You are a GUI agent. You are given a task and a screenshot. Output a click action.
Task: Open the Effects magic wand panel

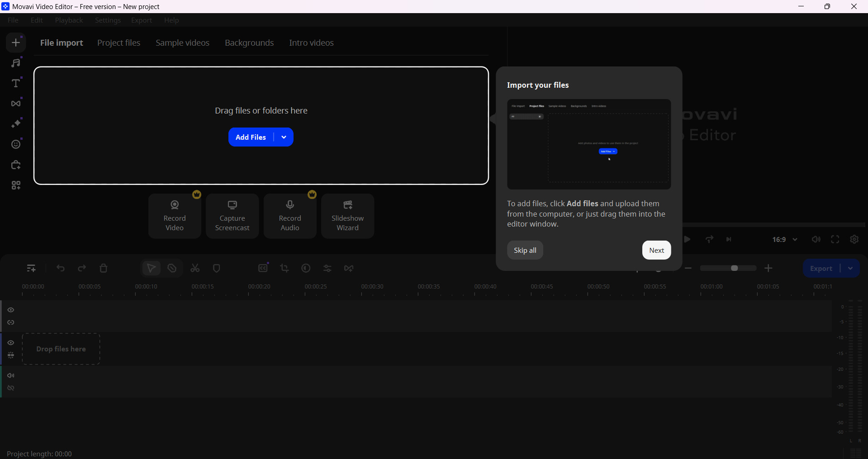pyautogui.click(x=16, y=124)
